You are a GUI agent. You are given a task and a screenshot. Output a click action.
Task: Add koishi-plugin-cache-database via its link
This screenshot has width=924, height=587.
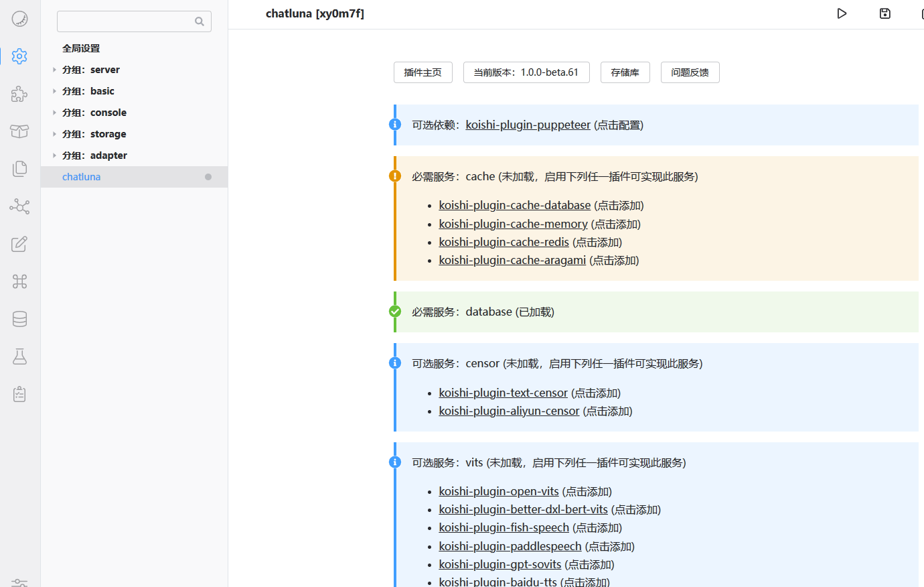point(514,204)
